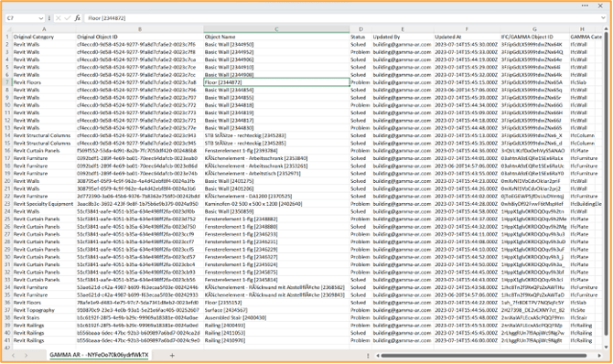The image size is (613, 364).
Task: Click the horizontal scrollbar right arrow
Action: click(599, 356)
